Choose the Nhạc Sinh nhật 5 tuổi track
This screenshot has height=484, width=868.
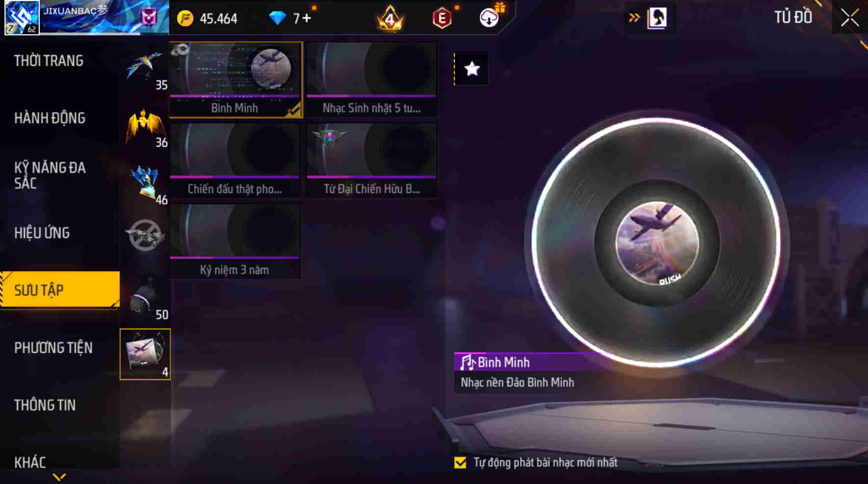pyautogui.click(x=371, y=80)
